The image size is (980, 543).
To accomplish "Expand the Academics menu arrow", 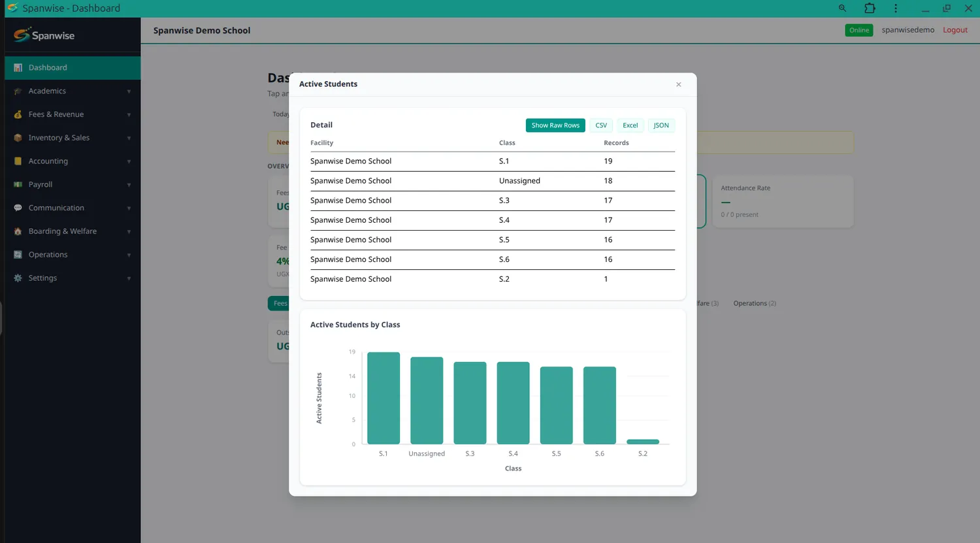I will 129,91.
